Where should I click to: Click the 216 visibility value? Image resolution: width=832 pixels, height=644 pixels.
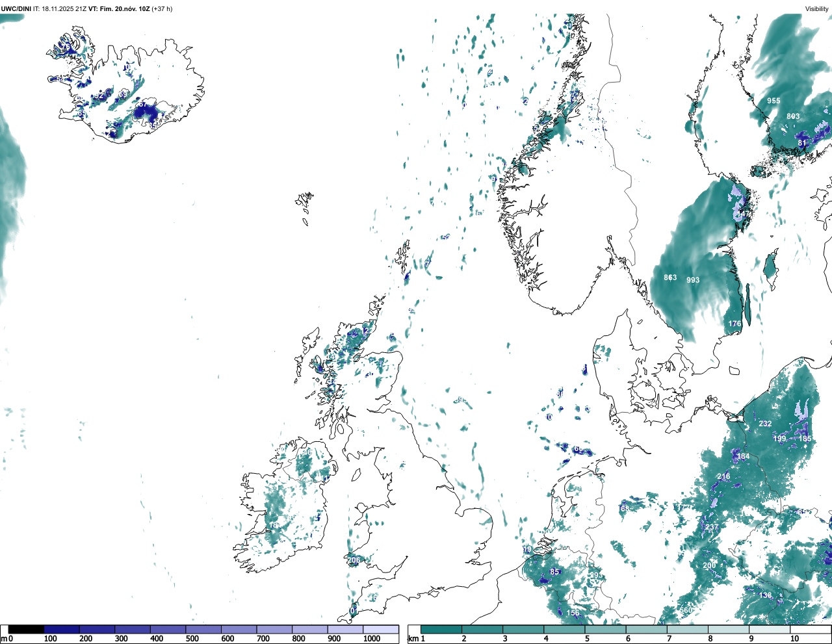pyautogui.click(x=723, y=476)
